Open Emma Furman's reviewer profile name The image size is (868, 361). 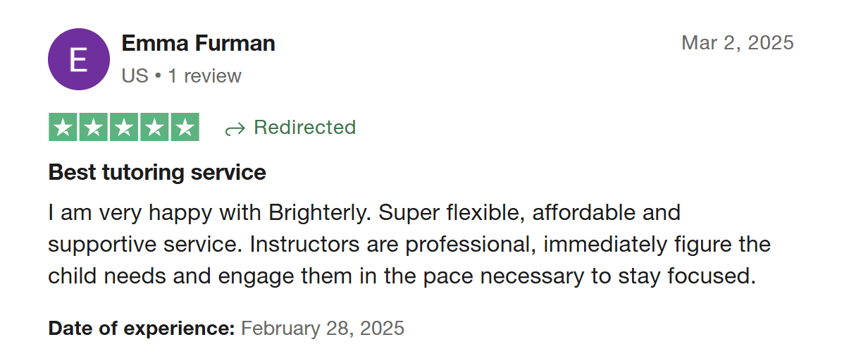tap(198, 44)
